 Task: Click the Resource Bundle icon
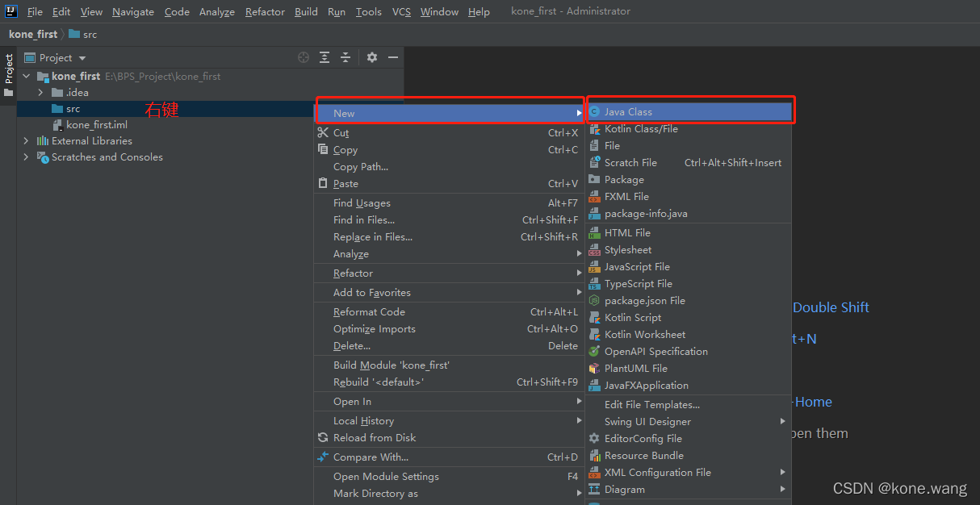(595, 456)
